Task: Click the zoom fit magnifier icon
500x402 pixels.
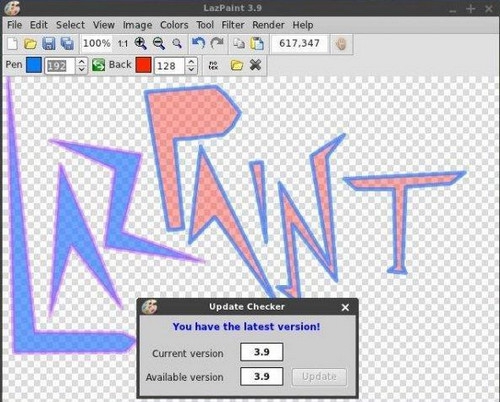Action: click(x=177, y=44)
